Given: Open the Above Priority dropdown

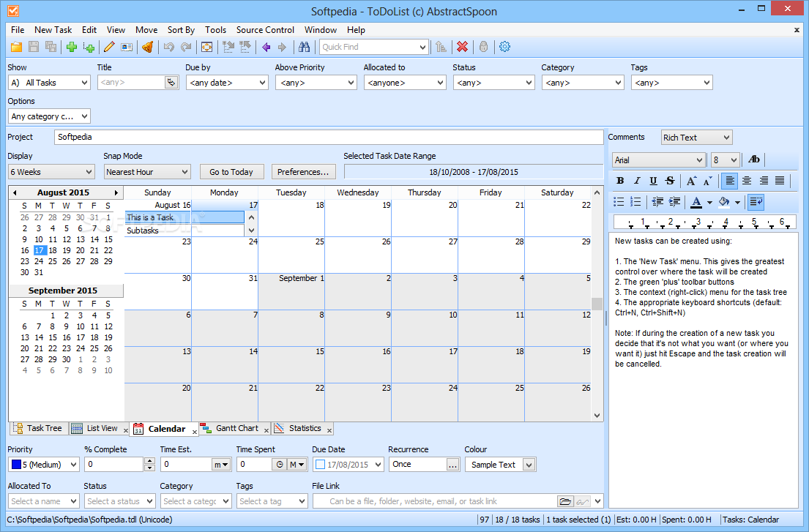Looking at the screenshot, I should point(316,83).
